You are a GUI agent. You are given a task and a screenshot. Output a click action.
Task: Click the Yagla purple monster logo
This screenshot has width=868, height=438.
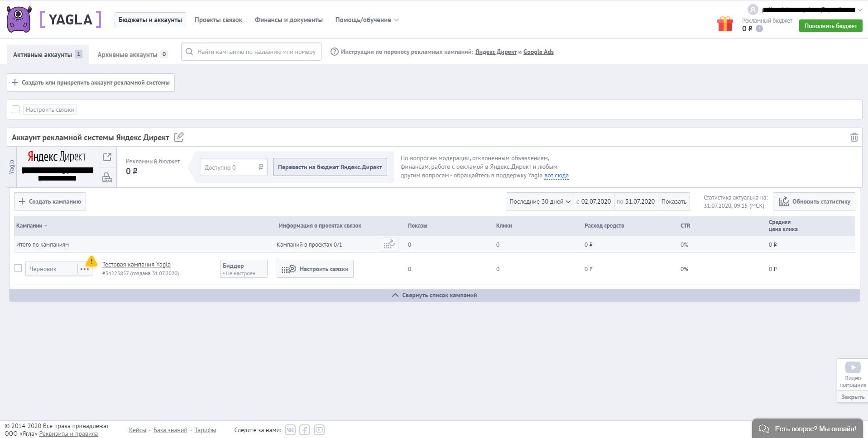click(19, 19)
